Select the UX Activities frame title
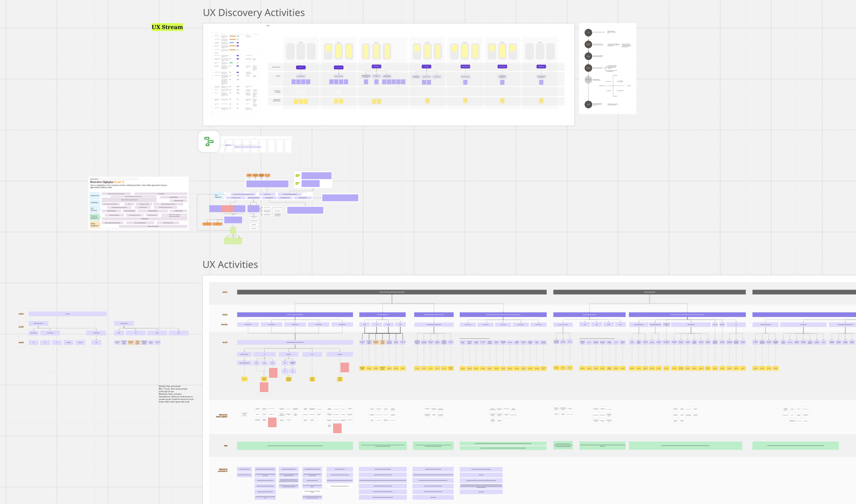856x504 pixels. tap(230, 264)
